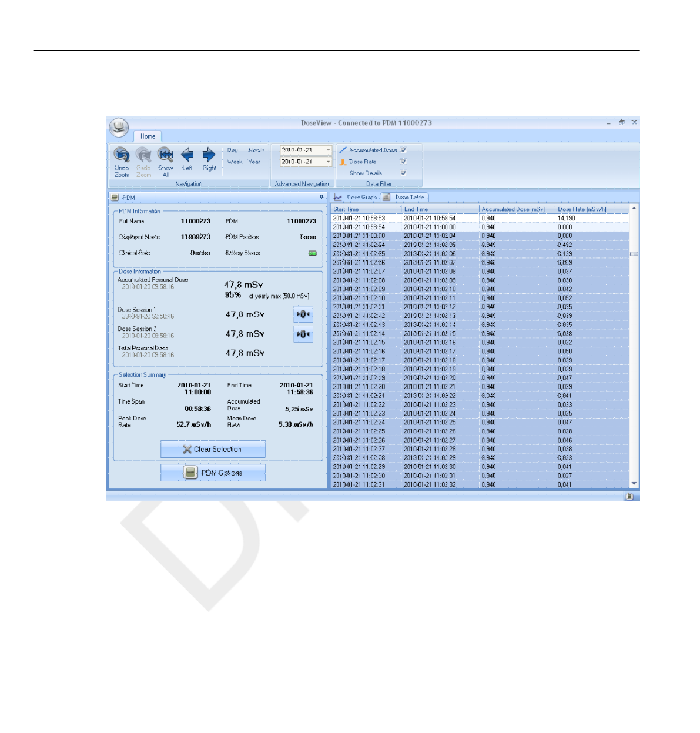Select row starting 2010-01-21 11:00:00
This screenshot has width=700, height=733.
(480, 236)
